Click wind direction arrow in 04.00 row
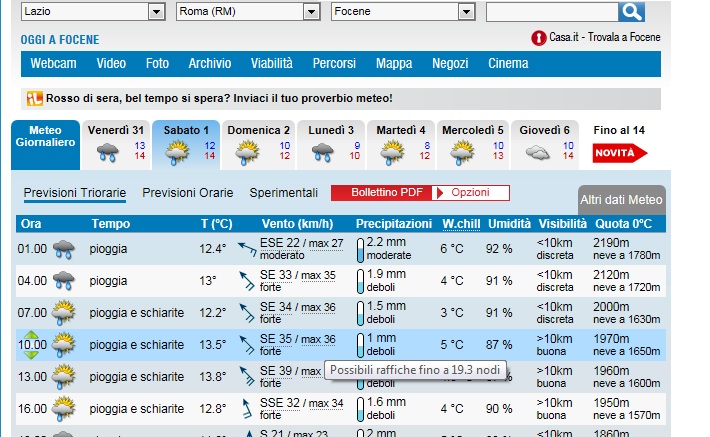This screenshot has width=710, height=437. click(245, 282)
